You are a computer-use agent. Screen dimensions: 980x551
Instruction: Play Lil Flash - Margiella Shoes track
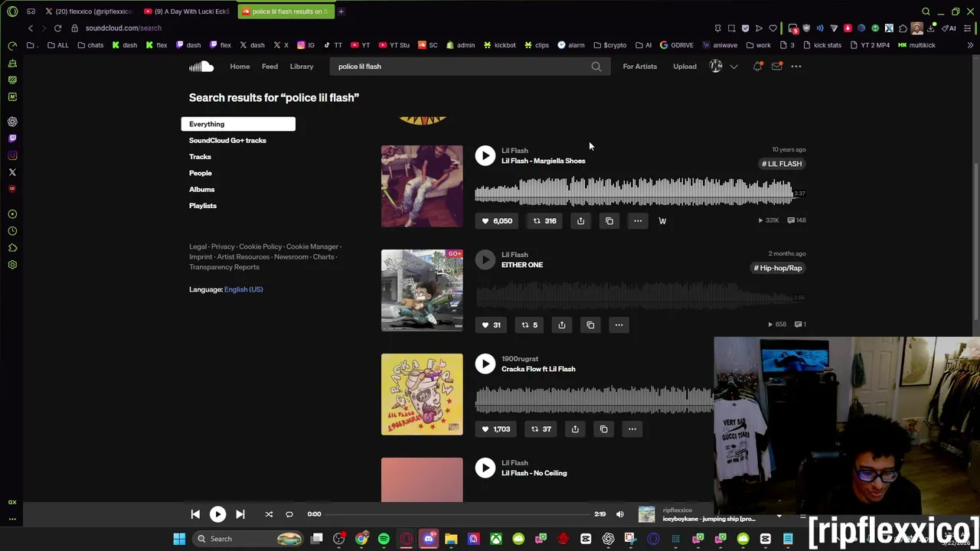coord(485,155)
